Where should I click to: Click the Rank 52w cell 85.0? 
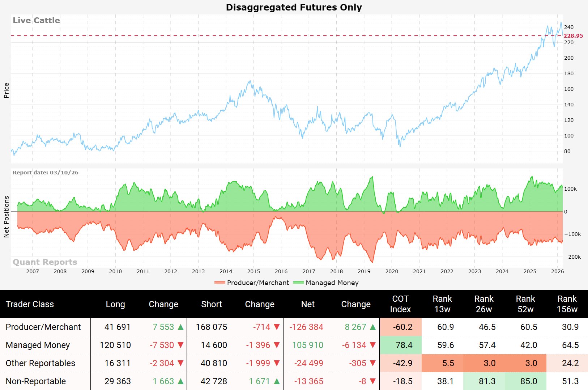click(x=525, y=381)
